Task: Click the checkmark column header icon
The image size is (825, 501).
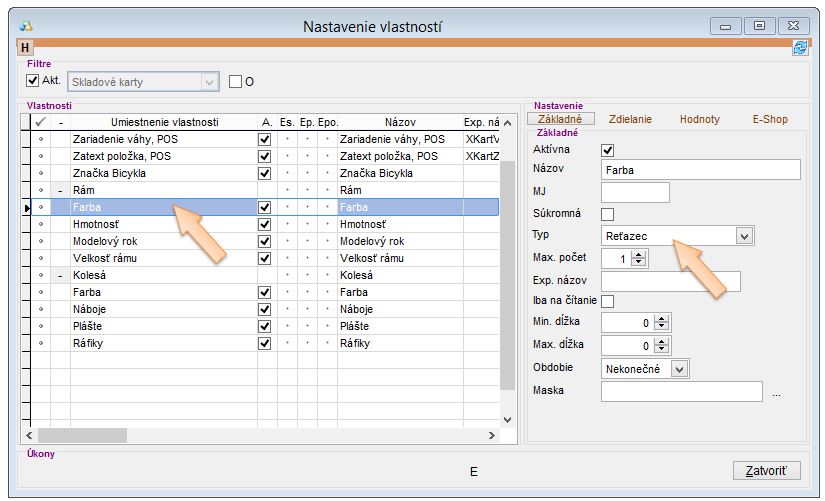Action: point(40,122)
